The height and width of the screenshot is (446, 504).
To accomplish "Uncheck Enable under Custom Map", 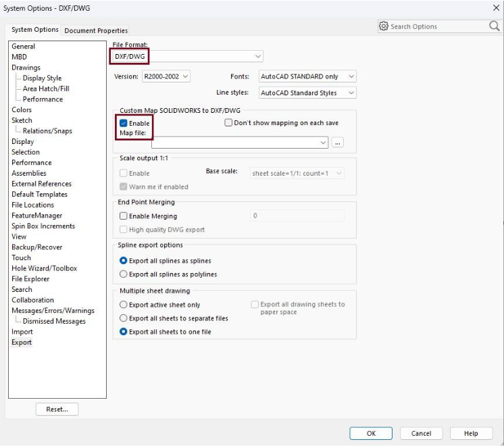I will [124, 124].
